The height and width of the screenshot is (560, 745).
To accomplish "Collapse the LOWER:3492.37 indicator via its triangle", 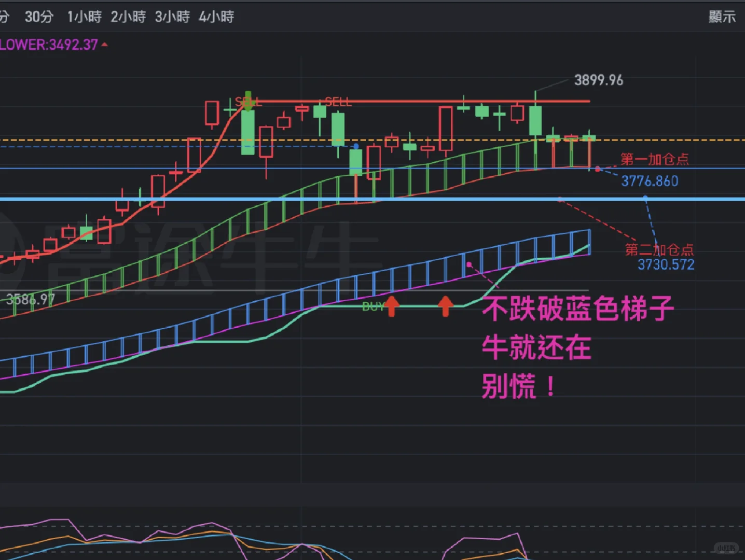I will point(104,45).
